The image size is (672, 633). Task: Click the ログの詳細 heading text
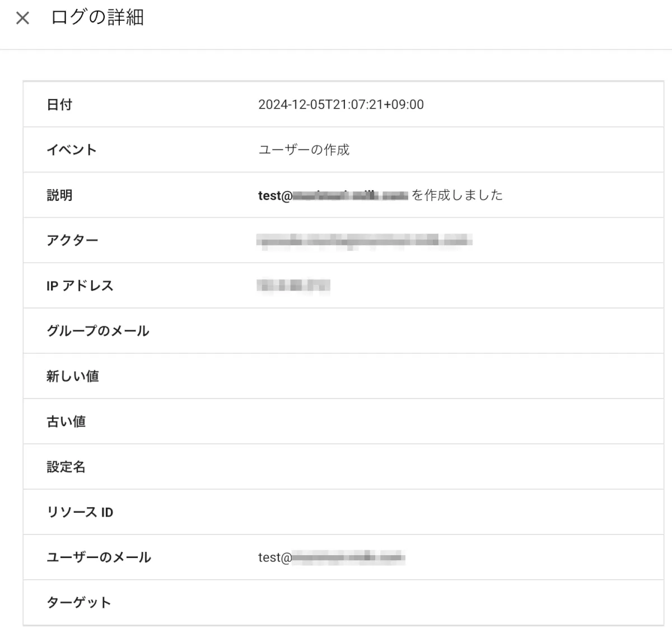click(97, 17)
